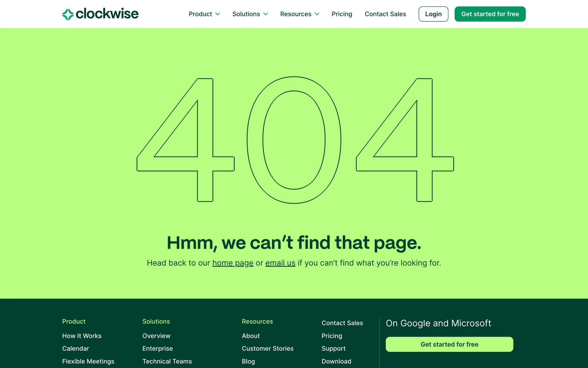Open Flexible Meetings footer link
The width and height of the screenshot is (588, 368).
(x=88, y=361)
